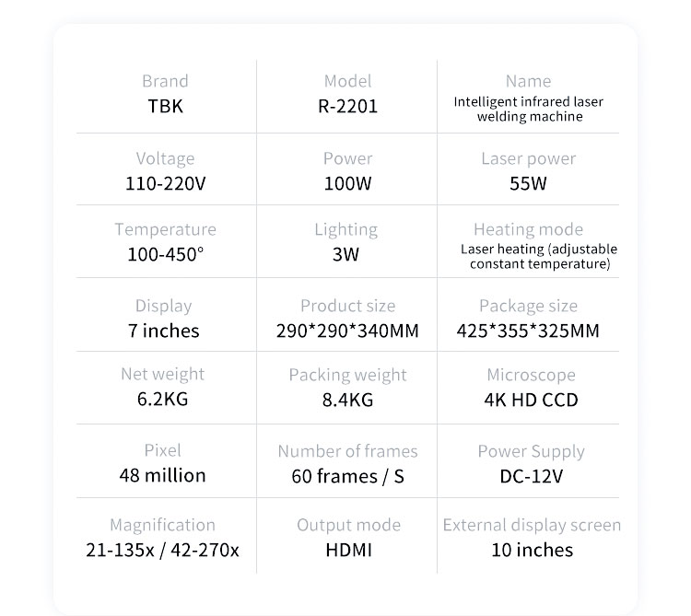Viewport: 691px width, 616px height.
Task: Select the R-2201 model number
Action: tap(347, 106)
